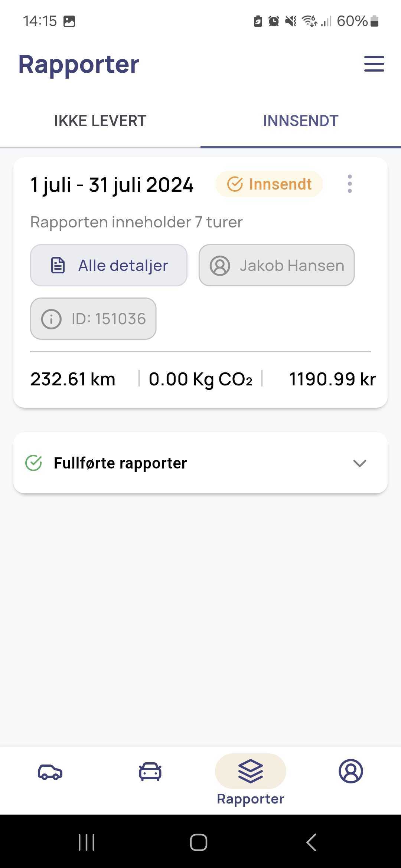Click the chevron next to Fullførte rapporter
This screenshot has width=401, height=868.
pyautogui.click(x=359, y=463)
